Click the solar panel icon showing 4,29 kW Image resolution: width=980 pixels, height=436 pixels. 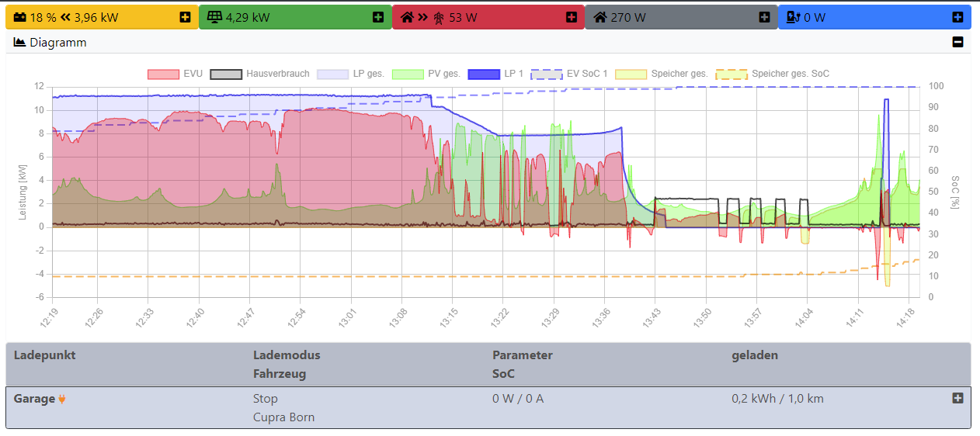(x=214, y=17)
